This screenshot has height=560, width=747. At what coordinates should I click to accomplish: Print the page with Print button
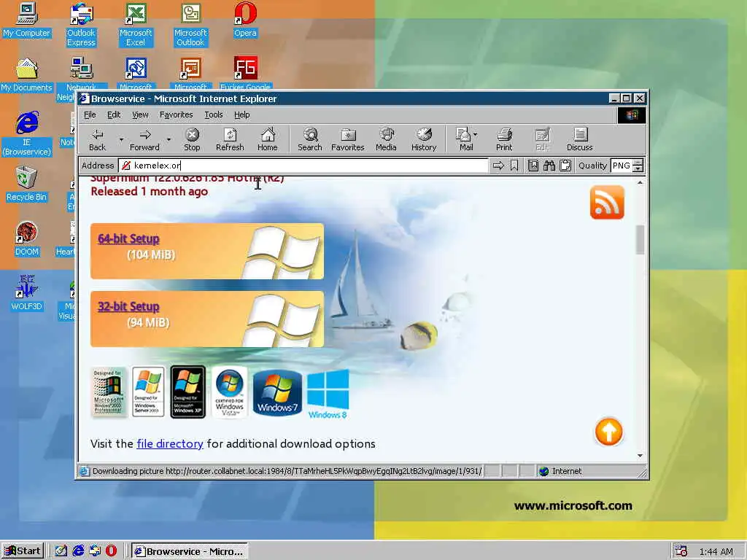504,139
